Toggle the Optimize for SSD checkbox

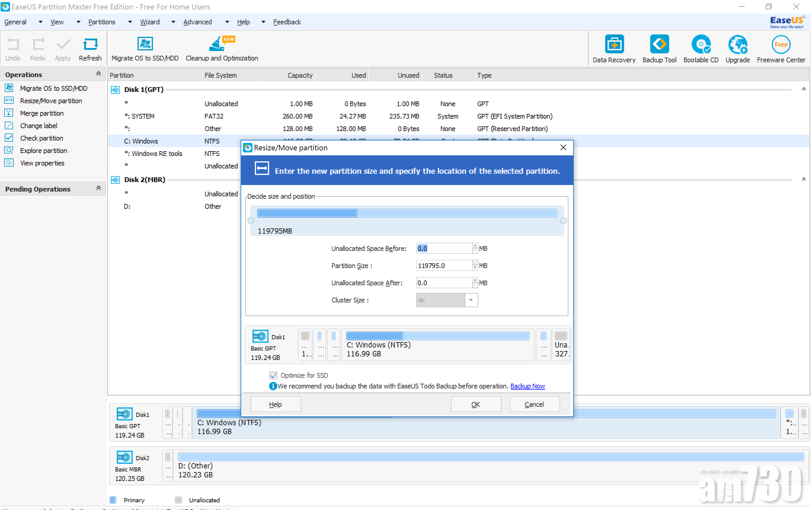[x=273, y=375]
